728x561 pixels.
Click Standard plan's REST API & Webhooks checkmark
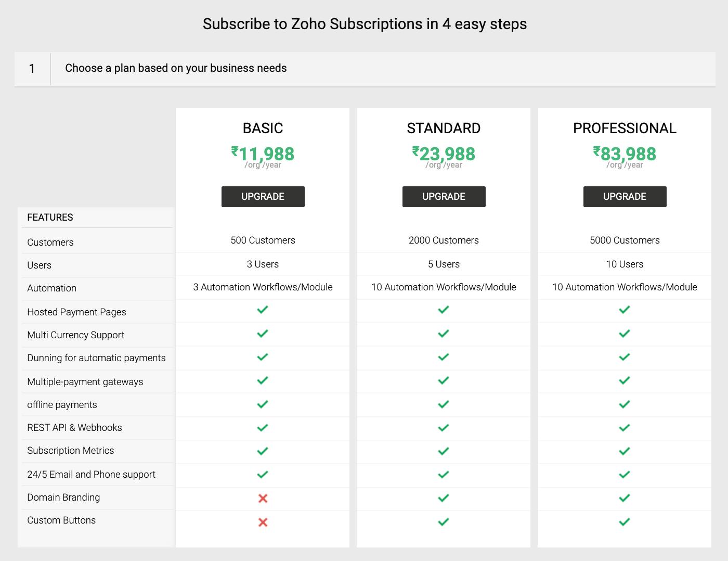pyautogui.click(x=444, y=428)
